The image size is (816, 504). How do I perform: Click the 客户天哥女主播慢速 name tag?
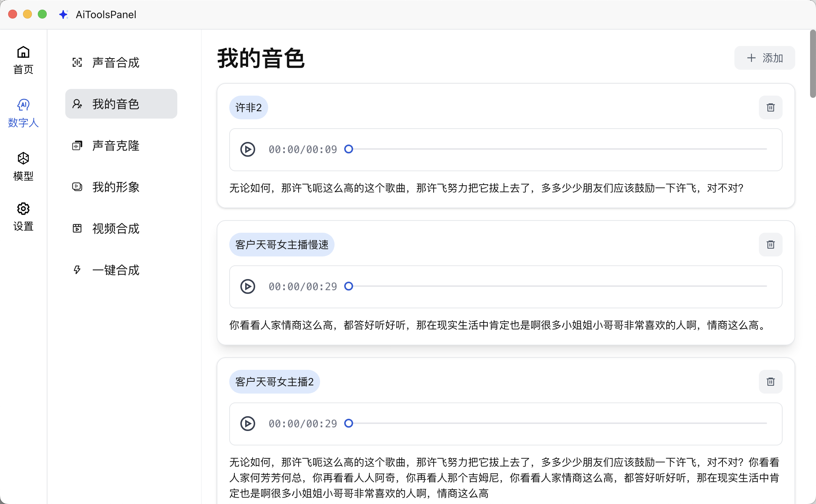[282, 245]
